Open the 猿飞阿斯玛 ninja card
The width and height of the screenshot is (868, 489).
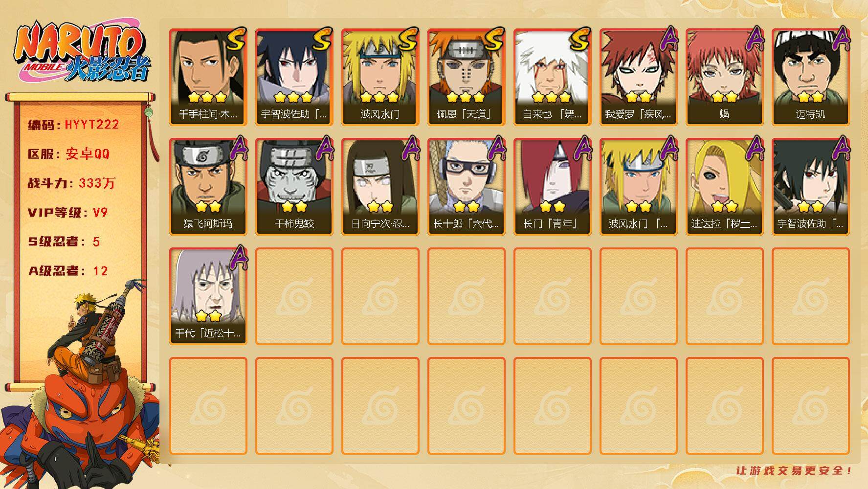208,186
